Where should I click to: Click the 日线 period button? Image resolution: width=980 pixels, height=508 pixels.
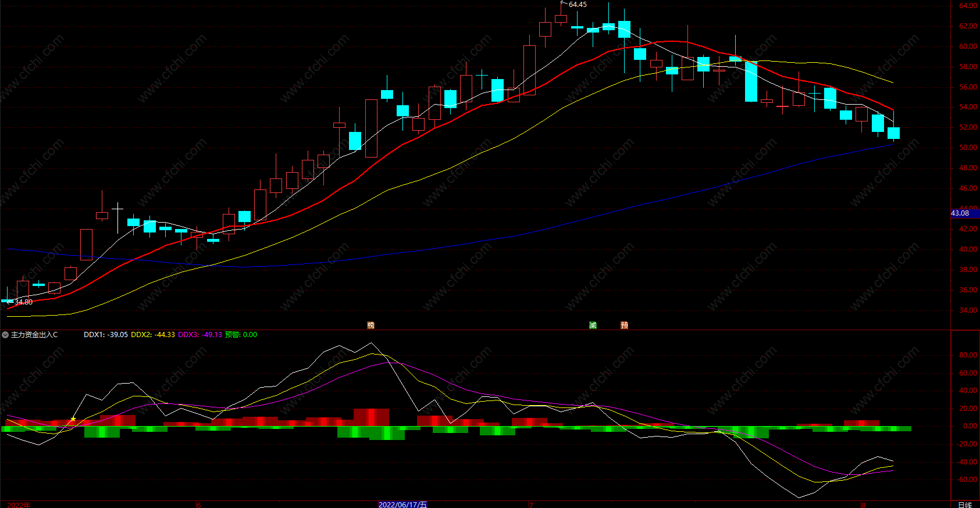point(965,505)
